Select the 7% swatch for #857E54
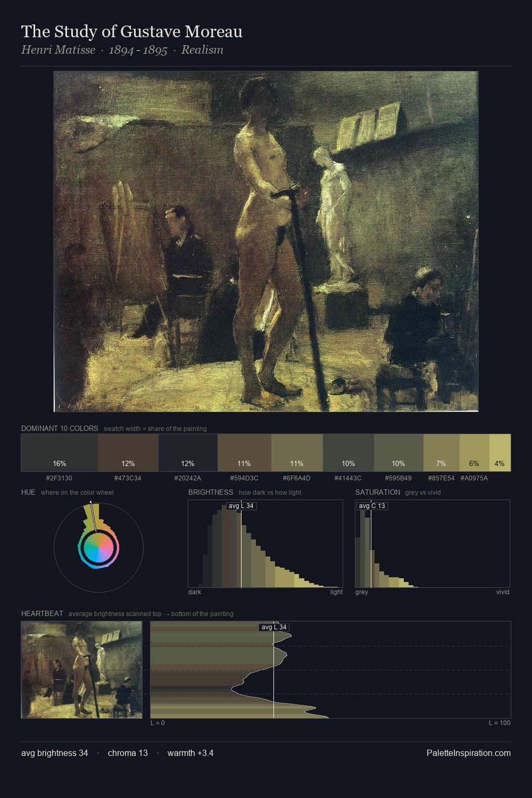The height and width of the screenshot is (798, 532). [441, 453]
